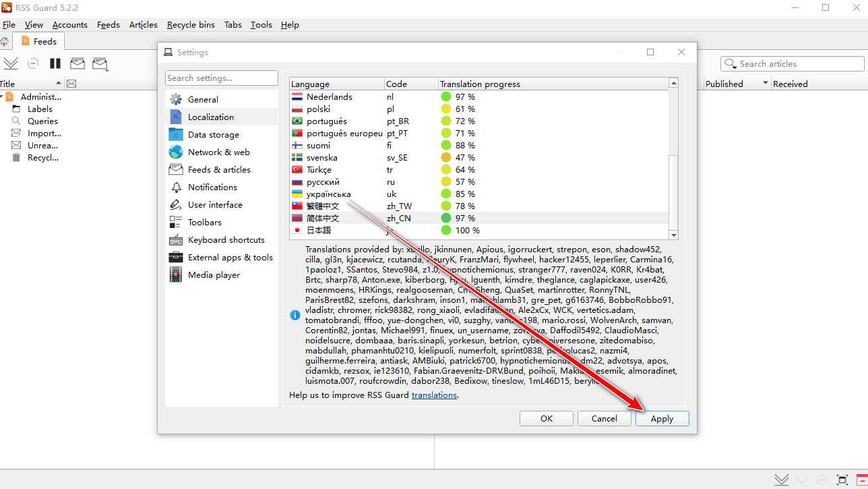The width and height of the screenshot is (868, 489).
Task: Select русский language row
Action: [479, 181]
